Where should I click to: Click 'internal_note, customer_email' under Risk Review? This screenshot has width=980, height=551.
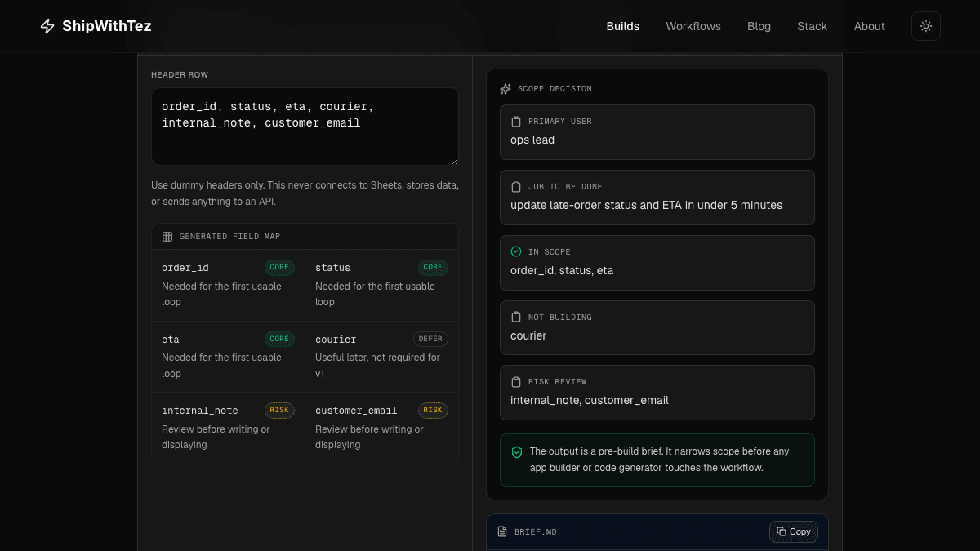tap(590, 400)
